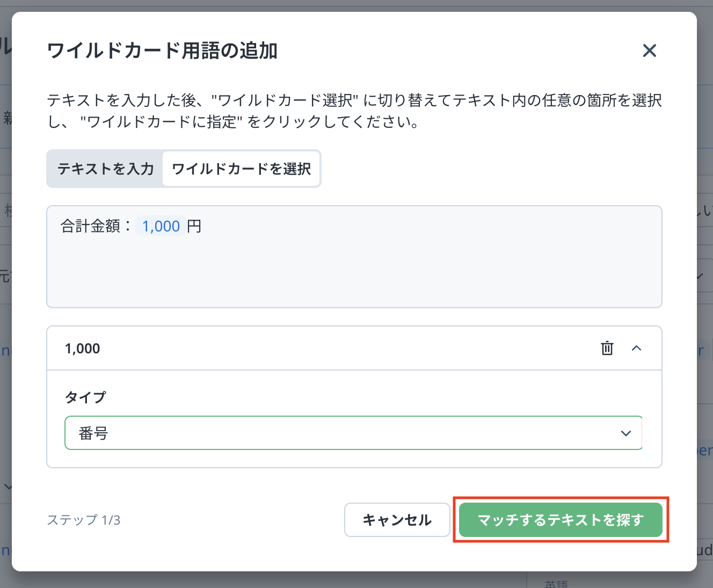Click the ステップ 1/3 indicator
Image resolution: width=713 pixels, height=588 pixels.
coord(84,520)
